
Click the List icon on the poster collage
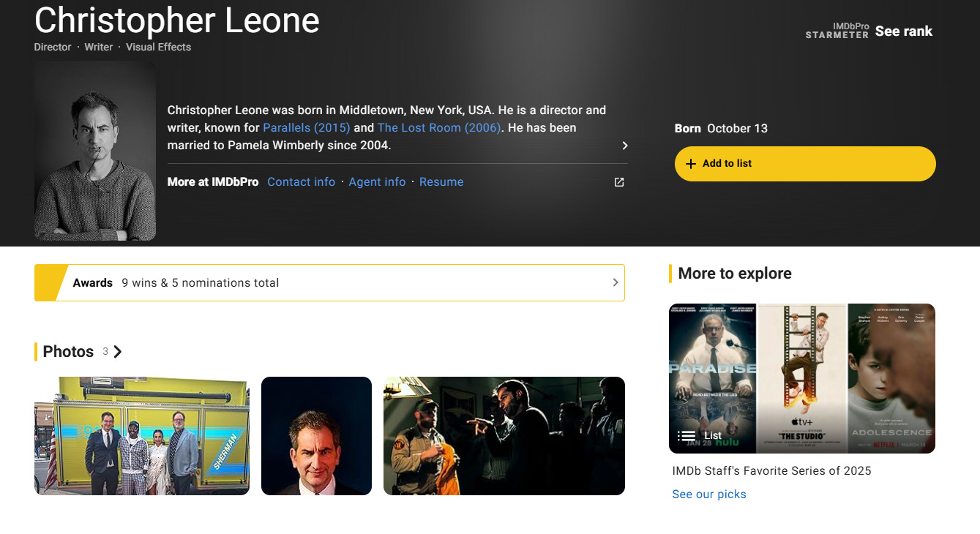coord(687,436)
